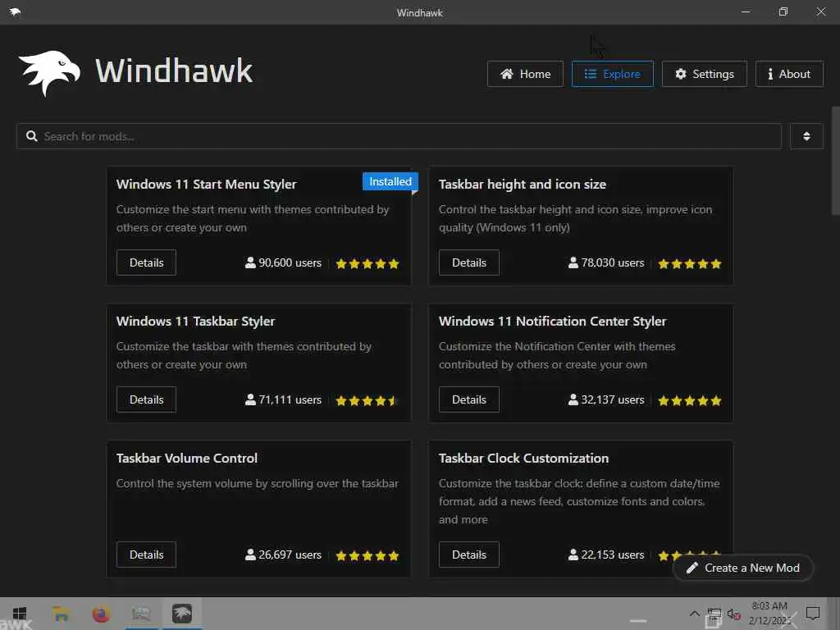
Task: Click the Windows 11 Start Menu Styler title
Action: click(x=206, y=185)
